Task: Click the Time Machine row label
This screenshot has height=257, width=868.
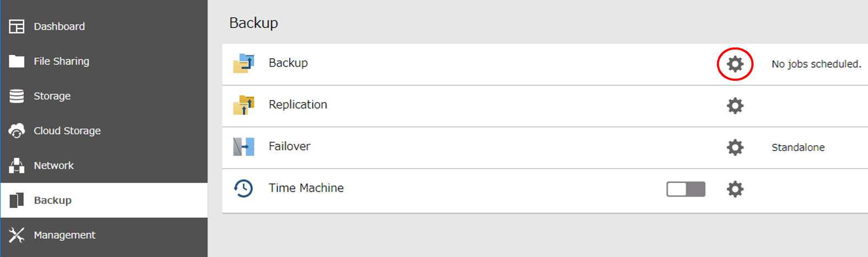Action: [x=306, y=188]
